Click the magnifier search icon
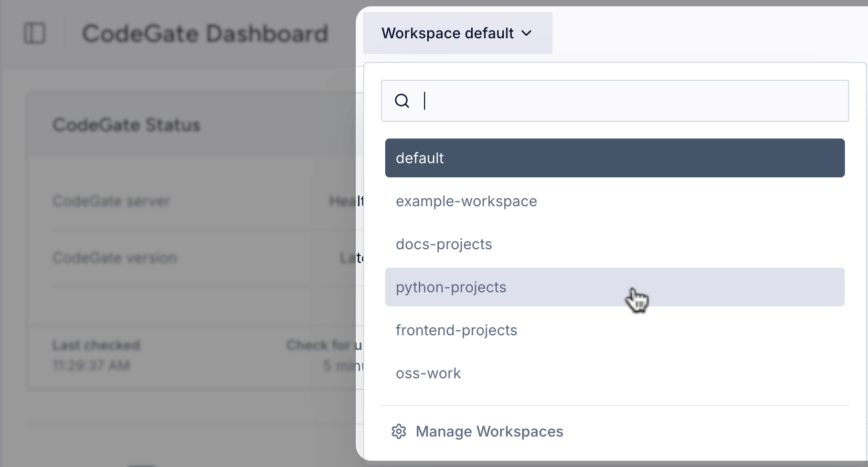The image size is (868, 467). click(402, 101)
